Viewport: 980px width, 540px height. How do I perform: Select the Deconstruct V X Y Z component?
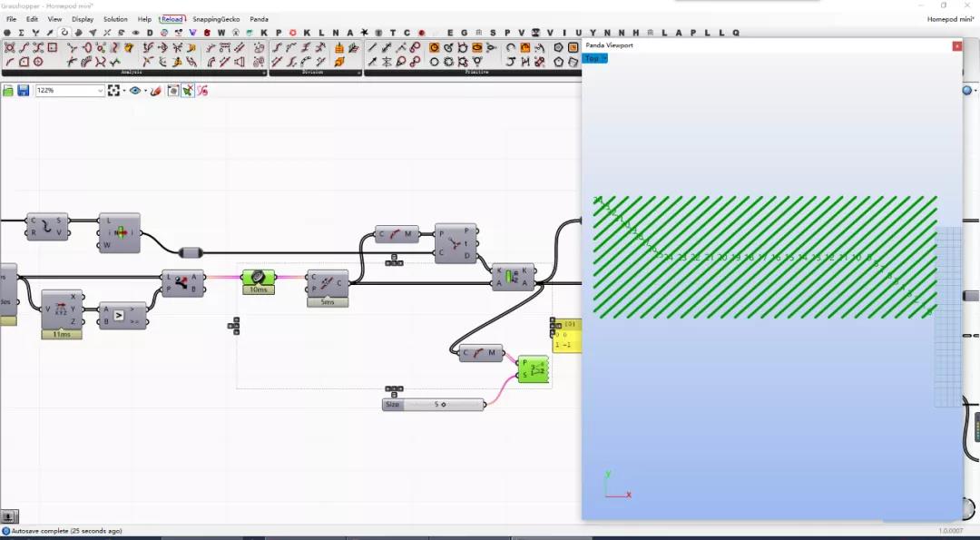tap(62, 309)
